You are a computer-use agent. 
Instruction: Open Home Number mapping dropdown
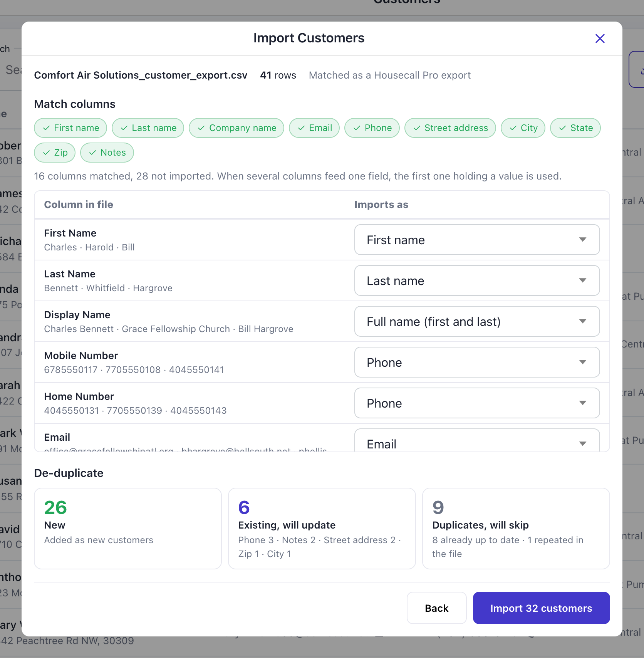coord(477,403)
